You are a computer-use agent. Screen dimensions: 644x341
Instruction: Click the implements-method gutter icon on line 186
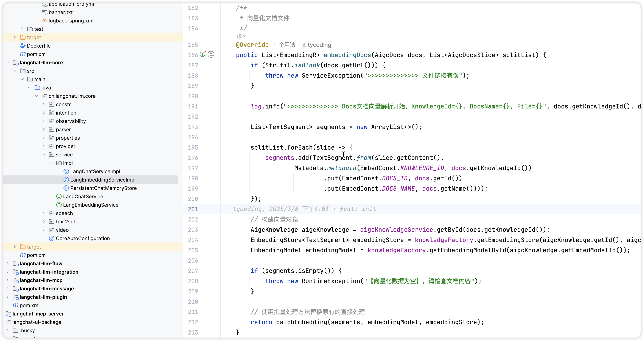click(x=203, y=54)
